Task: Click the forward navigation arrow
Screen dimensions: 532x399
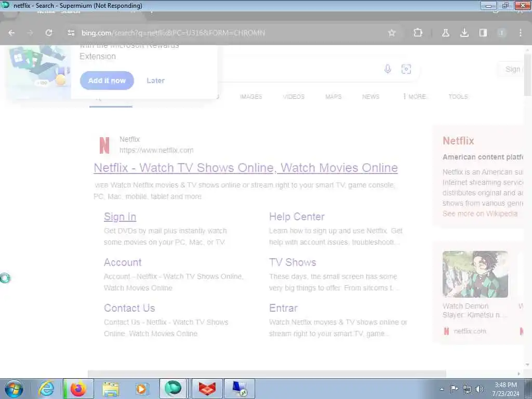Action: [30, 33]
